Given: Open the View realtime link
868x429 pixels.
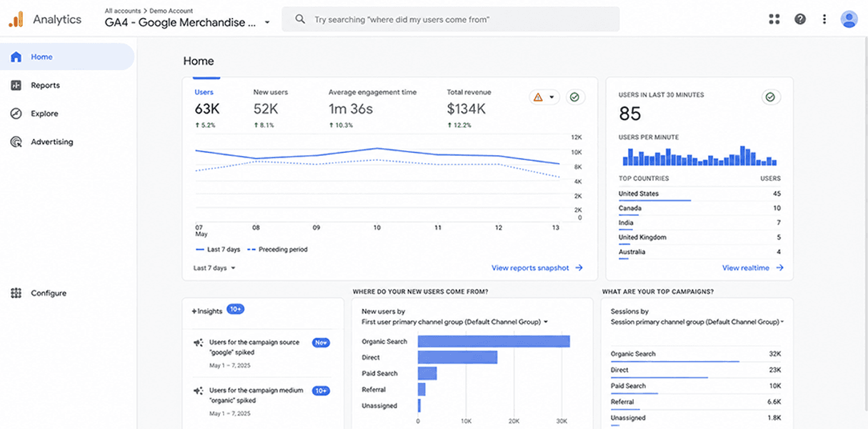Looking at the screenshot, I should pos(753,268).
